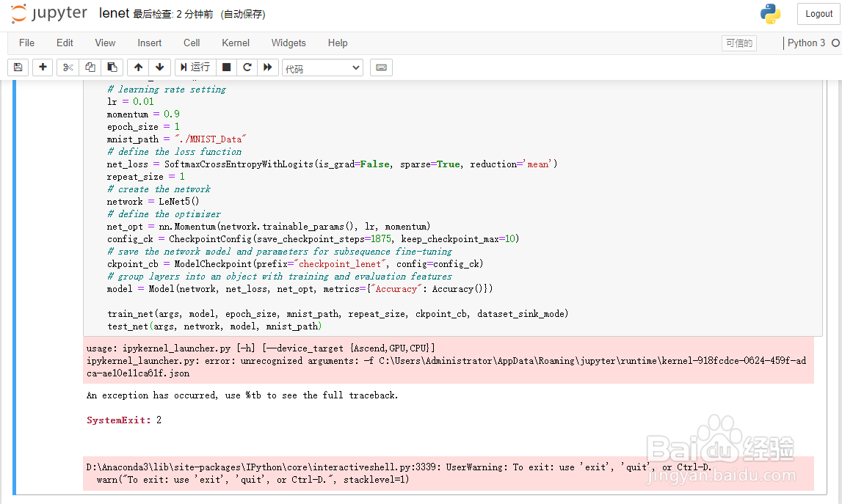Click the '# define the optimizer' comment
Viewport: 842px width, 504px height.
164,213
